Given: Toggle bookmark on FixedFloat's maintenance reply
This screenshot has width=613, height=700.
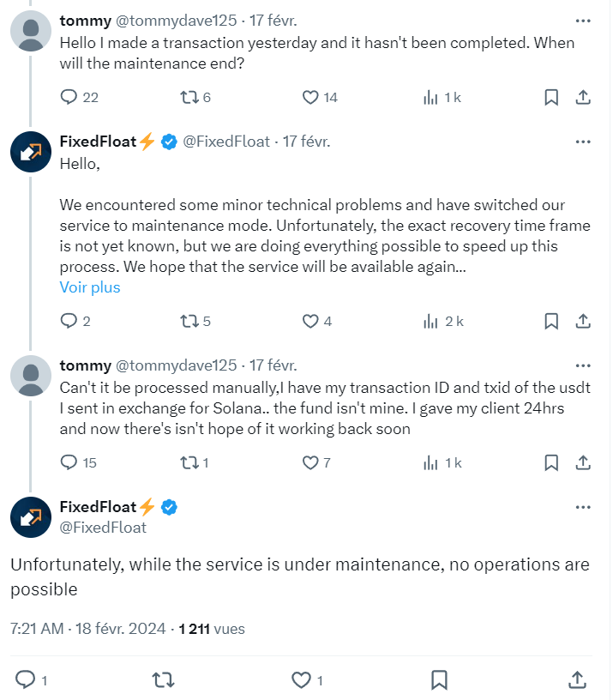Looking at the screenshot, I should point(551,321).
